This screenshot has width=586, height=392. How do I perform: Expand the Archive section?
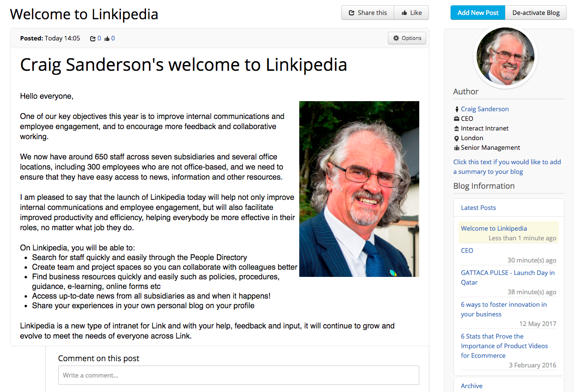[x=471, y=385]
